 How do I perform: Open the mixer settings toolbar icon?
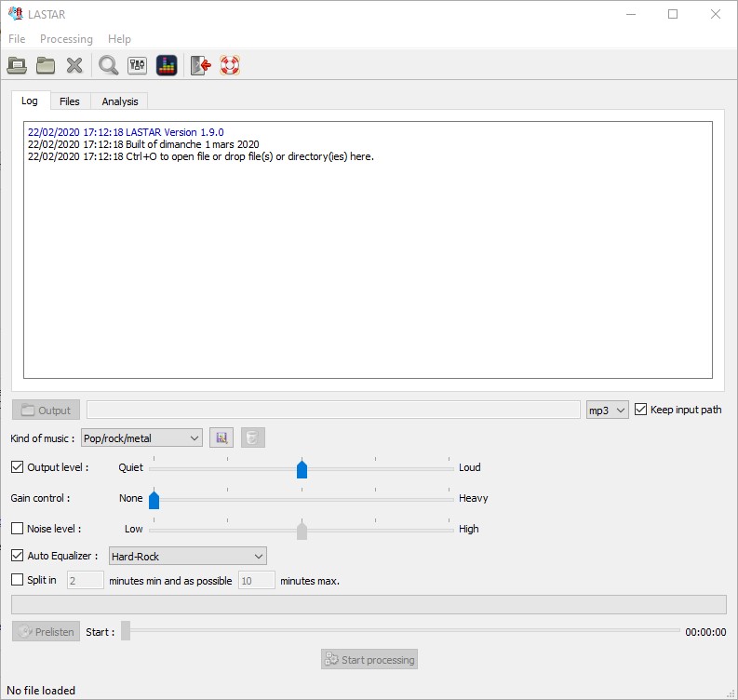pyautogui.click(x=138, y=65)
